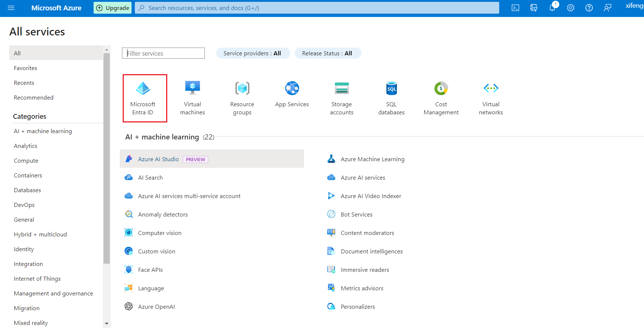
Task: Click the Filter services input box
Action: tap(163, 53)
